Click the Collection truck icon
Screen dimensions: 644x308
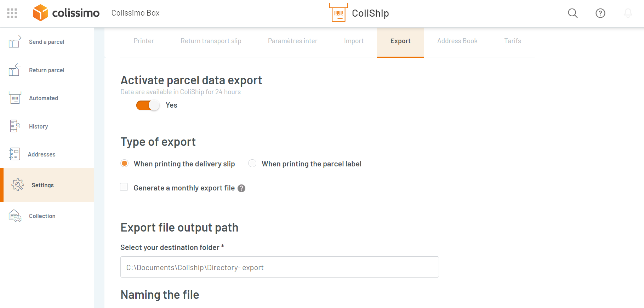[x=15, y=216]
